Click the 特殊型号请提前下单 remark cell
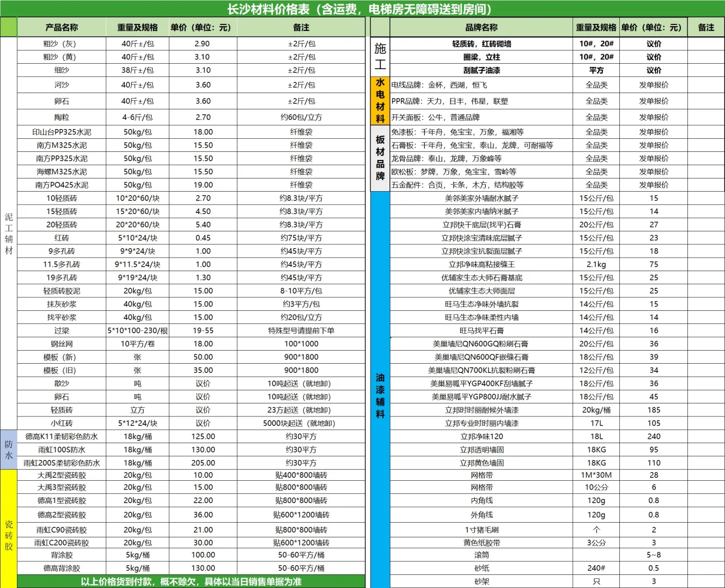725x588 pixels. pos(301,330)
